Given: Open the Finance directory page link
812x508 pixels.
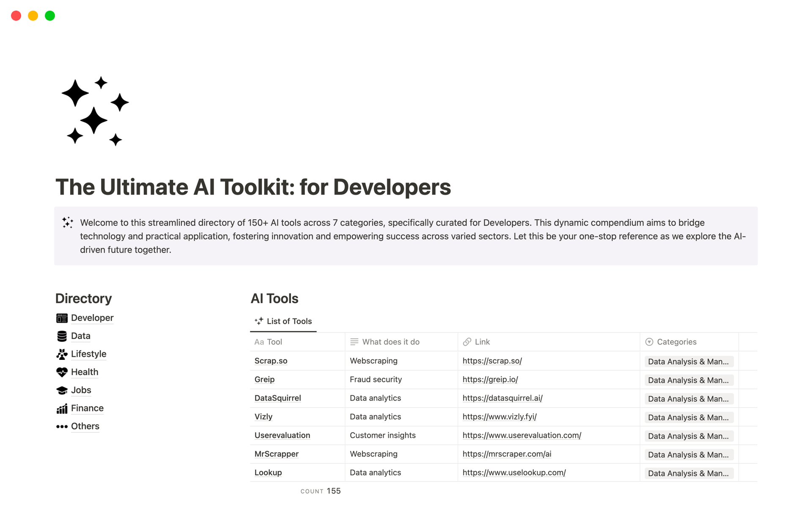Looking at the screenshot, I should click(87, 409).
